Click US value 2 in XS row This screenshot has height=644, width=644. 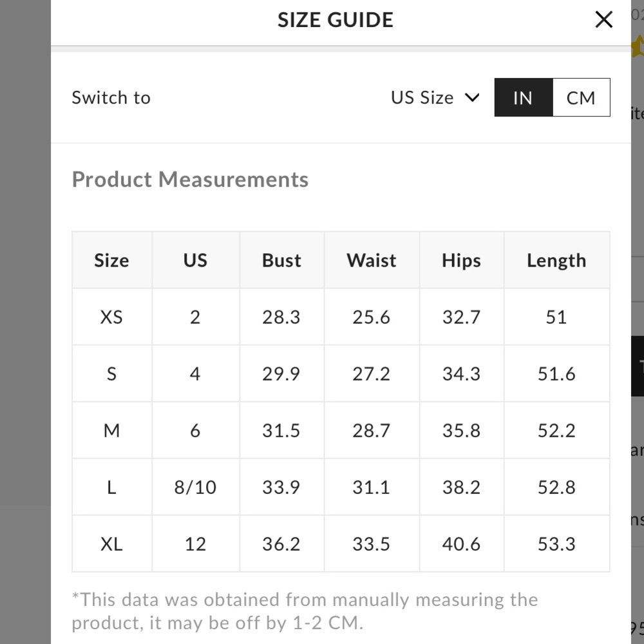coord(196,317)
